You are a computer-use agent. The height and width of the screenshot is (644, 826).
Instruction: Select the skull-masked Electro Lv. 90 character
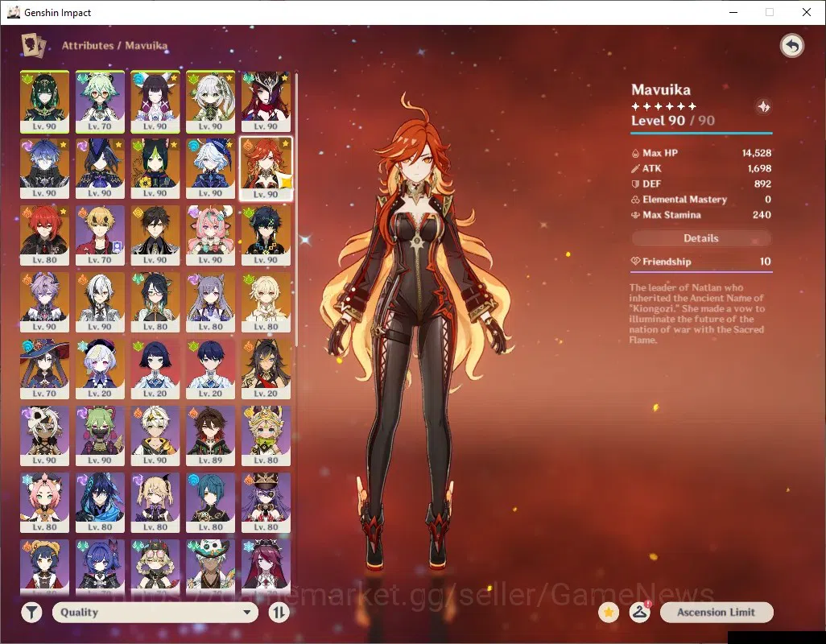pyautogui.click(x=45, y=436)
